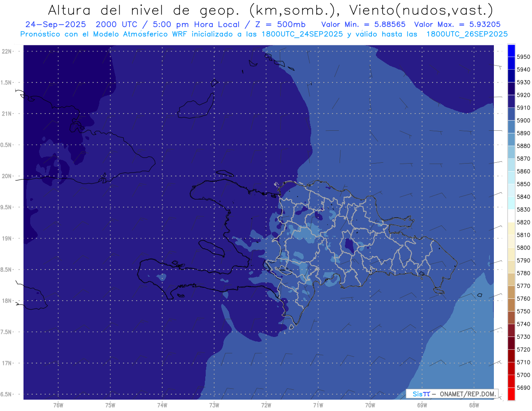Click the '20N' latitude label
This screenshot has height=411, width=532.
tap(8, 176)
